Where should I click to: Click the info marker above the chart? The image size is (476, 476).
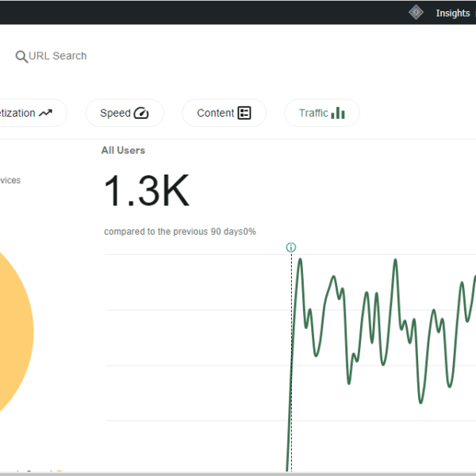coord(291,247)
